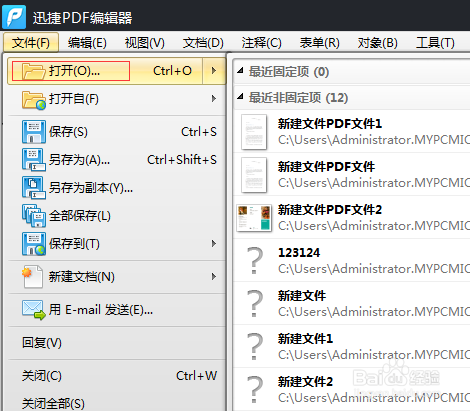Click the save-as icon beside 另存为(A)
This screenshot has height=411, width=470.
[x=34, y=160]
